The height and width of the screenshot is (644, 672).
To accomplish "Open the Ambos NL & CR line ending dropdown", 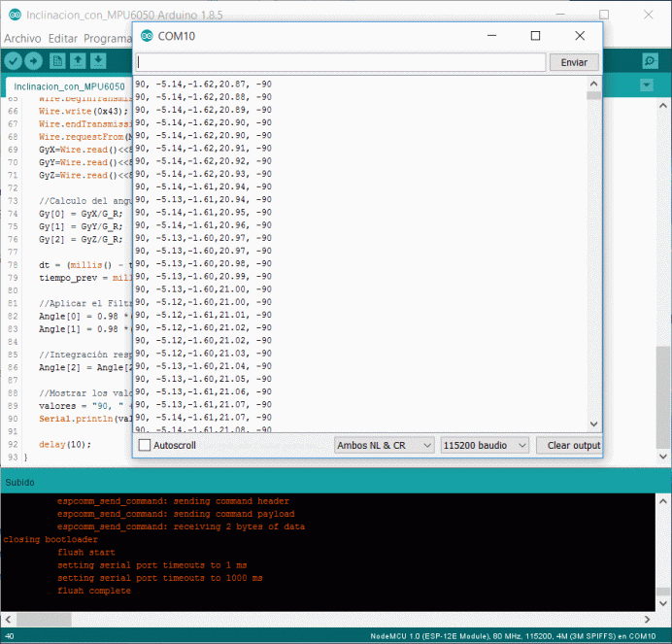I will [383, 445].
